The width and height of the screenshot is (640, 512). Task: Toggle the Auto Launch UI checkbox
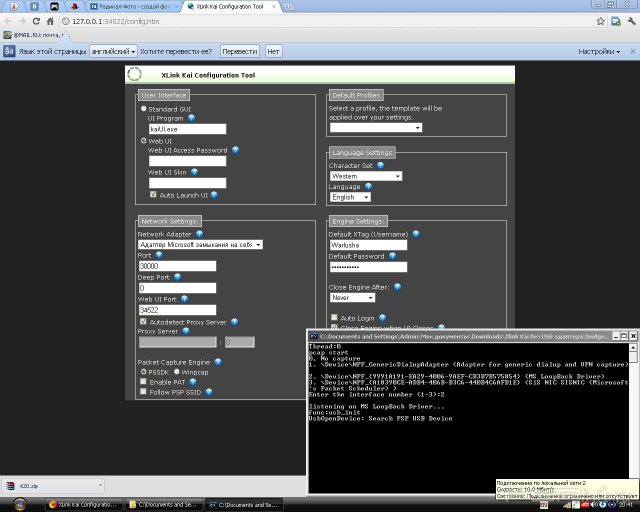coord(153,195)
